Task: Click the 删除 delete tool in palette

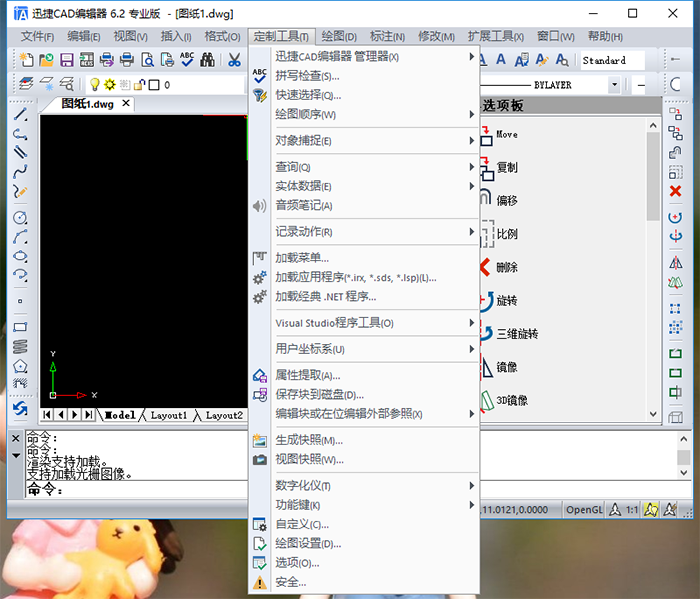Action: (x=507, y=267)
